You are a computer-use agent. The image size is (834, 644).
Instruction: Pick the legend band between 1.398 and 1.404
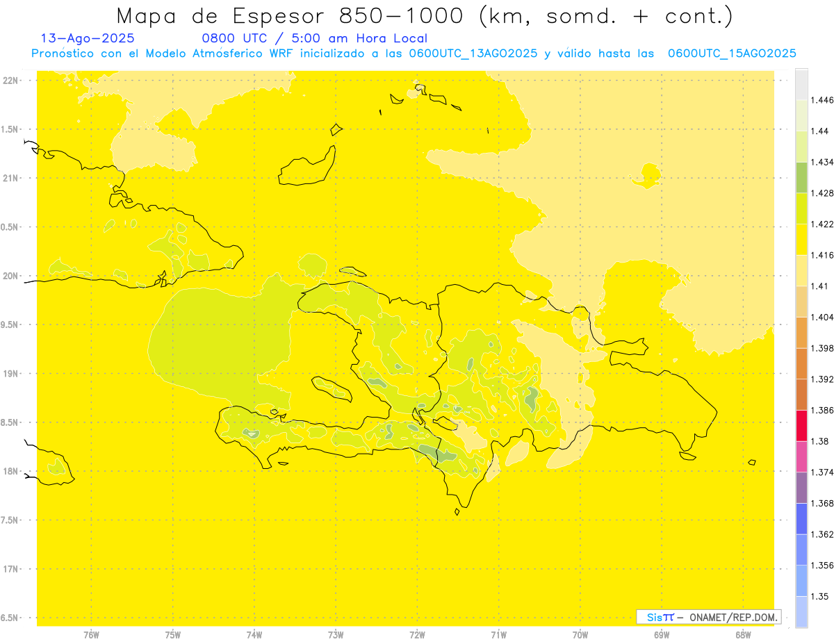(x=801, y=332)
